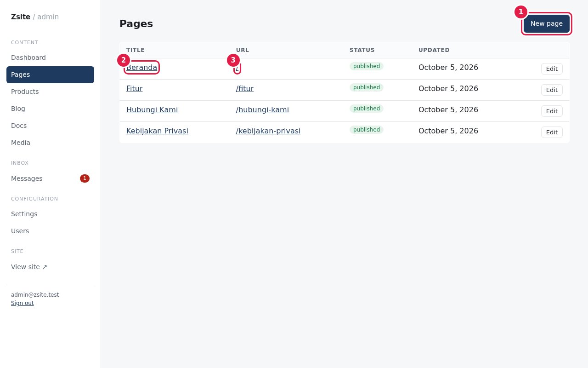The height and width of the screenshot is (368, 588).
Task: Click updated date in Beranda row
Action: tap(448, 68)
